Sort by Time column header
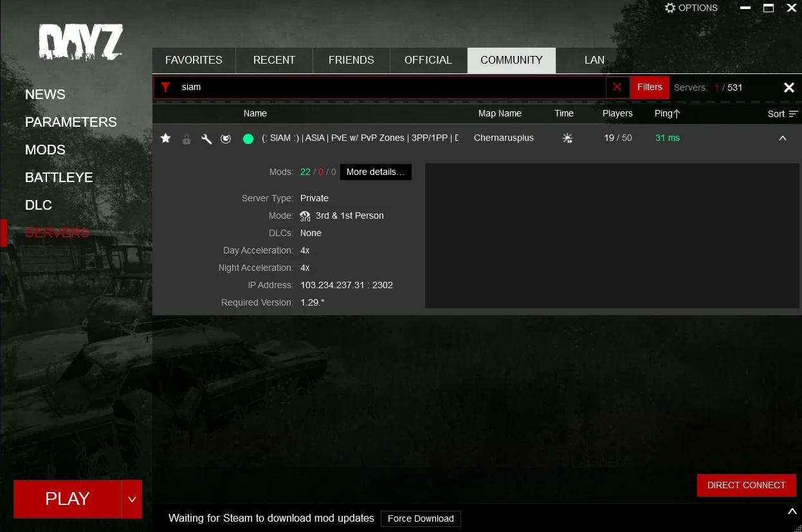 [564, 113]
